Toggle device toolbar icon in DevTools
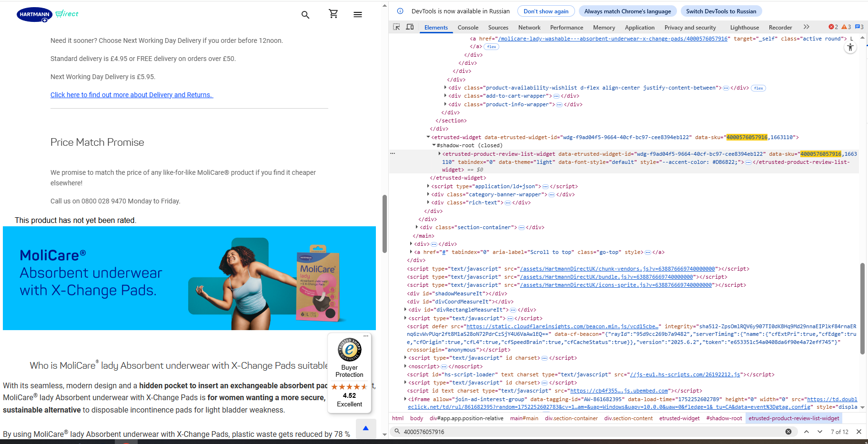The image size is (868, 444). coord(410,27)
